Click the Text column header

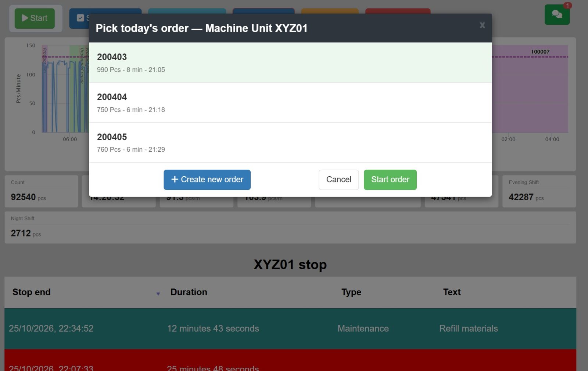click(452, 292)
